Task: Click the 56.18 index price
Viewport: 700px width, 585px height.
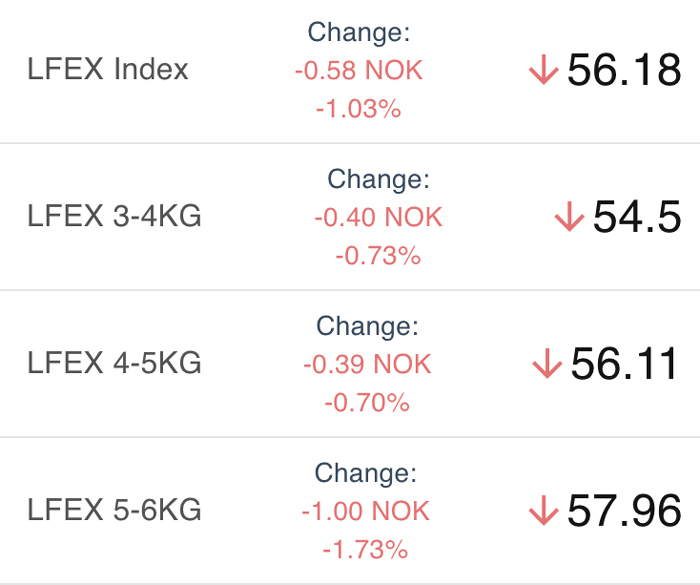Action: (624, 70)
